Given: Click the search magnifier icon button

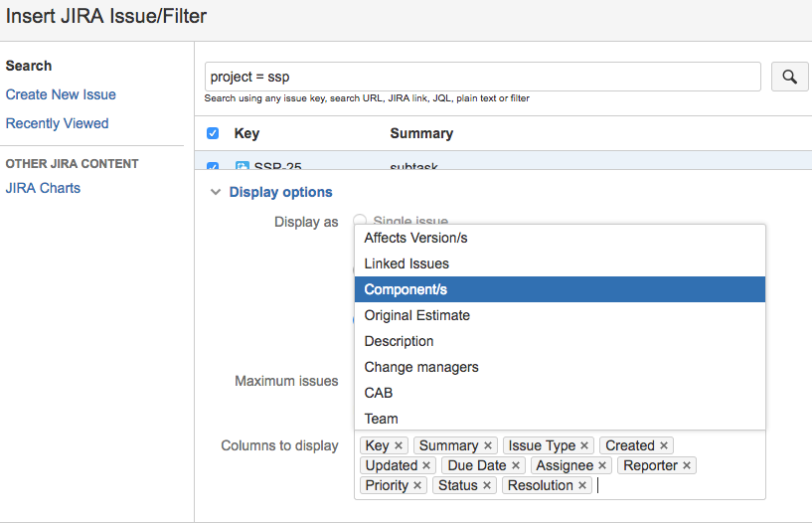Looking at the screenshot, I should (x=789, y=77).
